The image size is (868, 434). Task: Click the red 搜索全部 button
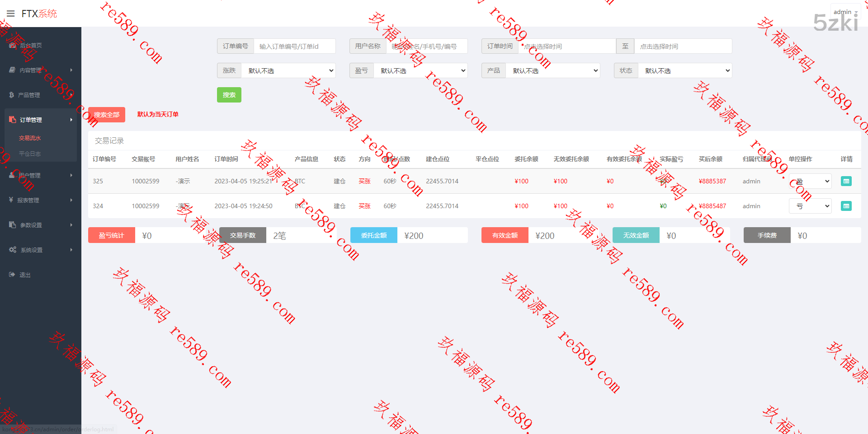[107, 115]
